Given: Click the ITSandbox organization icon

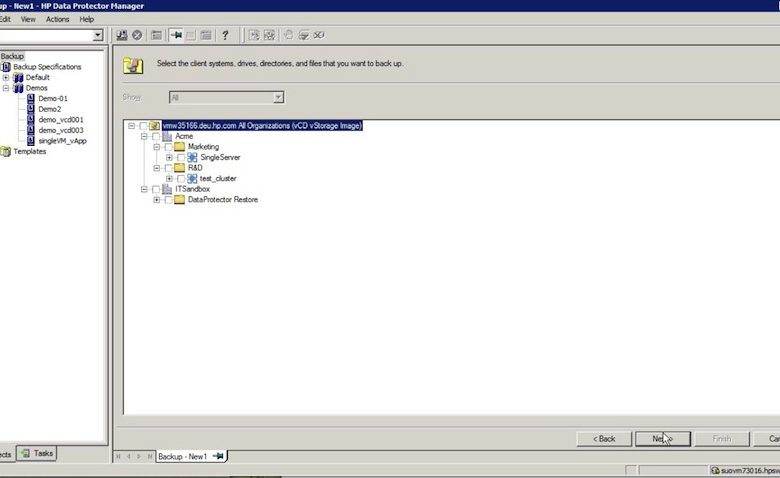Looking at the screenshot, I should pyautogui.click(x=167, y=189).
